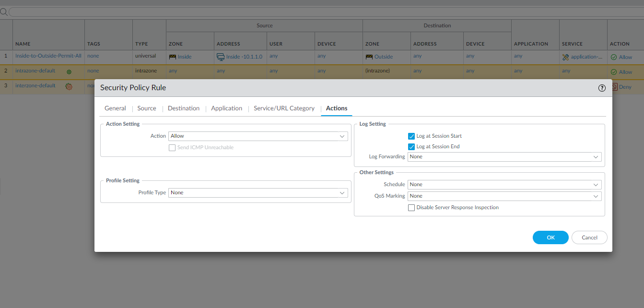The image size is (644, 308).
Task: Click the address object icon for Inside -10.1.1.0
Action: click(x=221, y=57)
